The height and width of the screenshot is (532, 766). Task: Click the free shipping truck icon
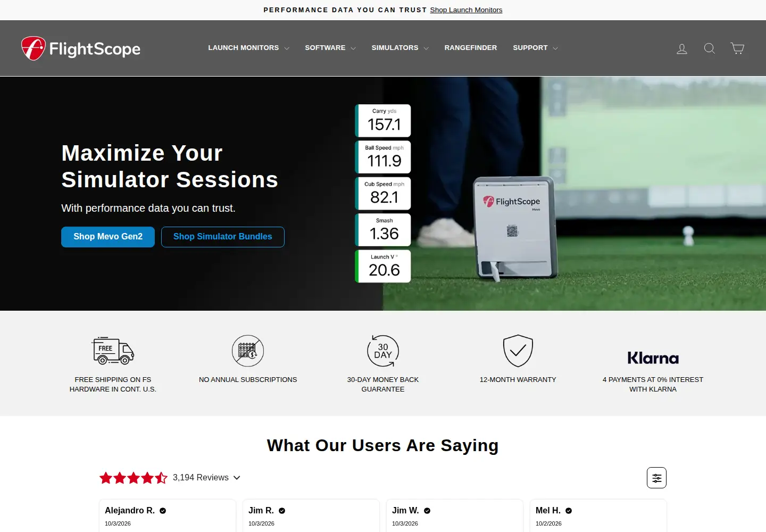click(113, 351)
